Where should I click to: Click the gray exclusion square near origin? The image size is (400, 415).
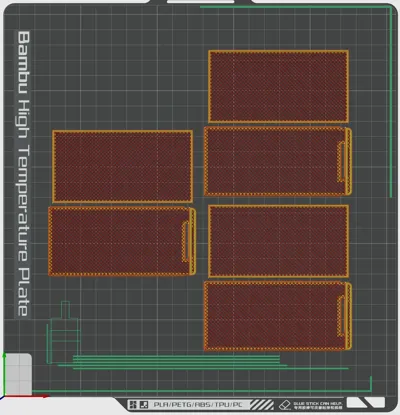coord(18,374)
